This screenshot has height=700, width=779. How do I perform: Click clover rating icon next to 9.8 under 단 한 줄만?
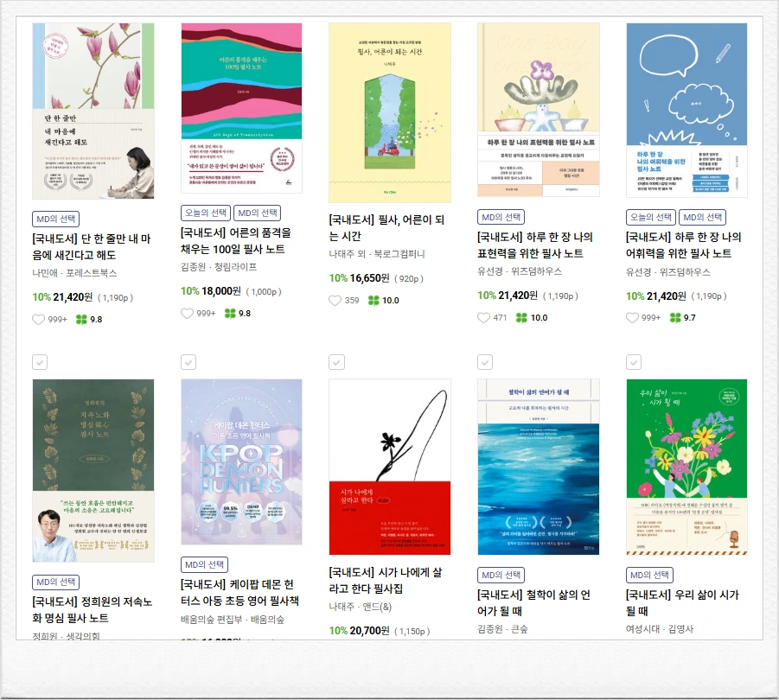pyautogui.click(x=81, y=319)
